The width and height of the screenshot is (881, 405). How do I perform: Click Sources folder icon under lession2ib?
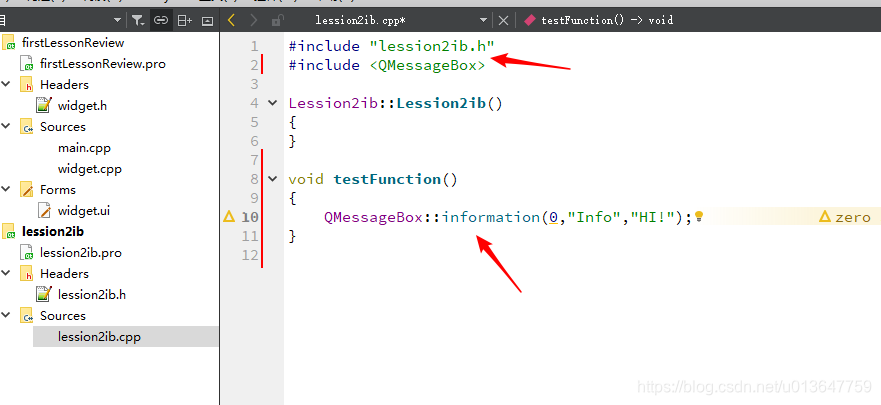point(26,316)
